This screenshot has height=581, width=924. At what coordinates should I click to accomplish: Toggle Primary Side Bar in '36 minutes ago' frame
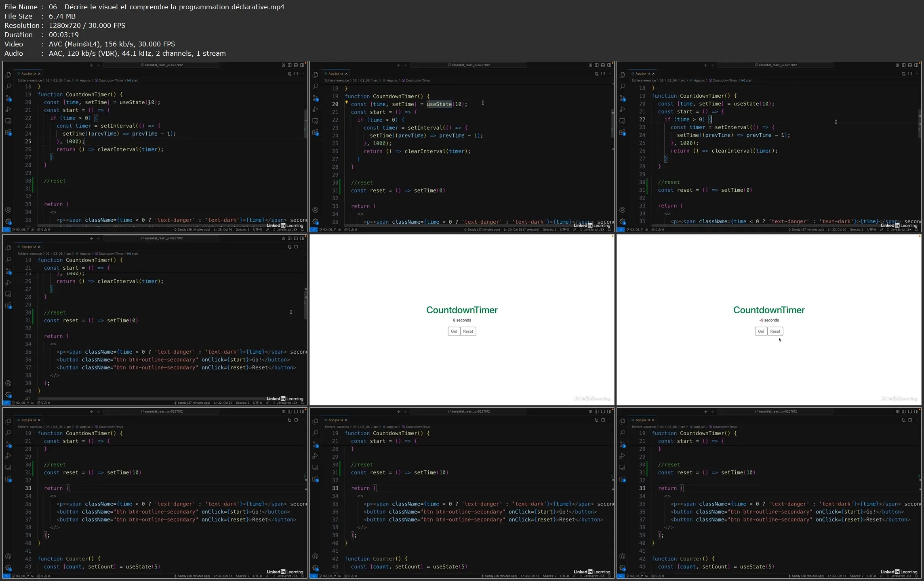290,65
